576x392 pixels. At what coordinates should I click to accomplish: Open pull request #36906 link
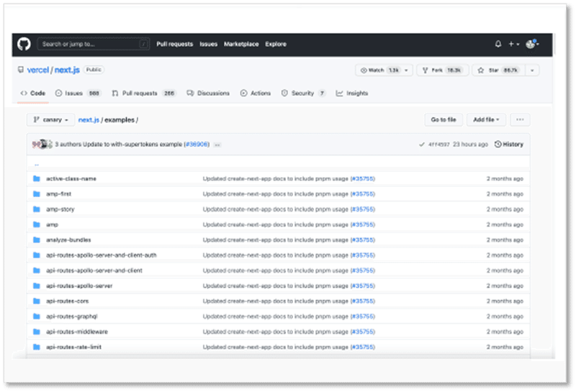197,145
